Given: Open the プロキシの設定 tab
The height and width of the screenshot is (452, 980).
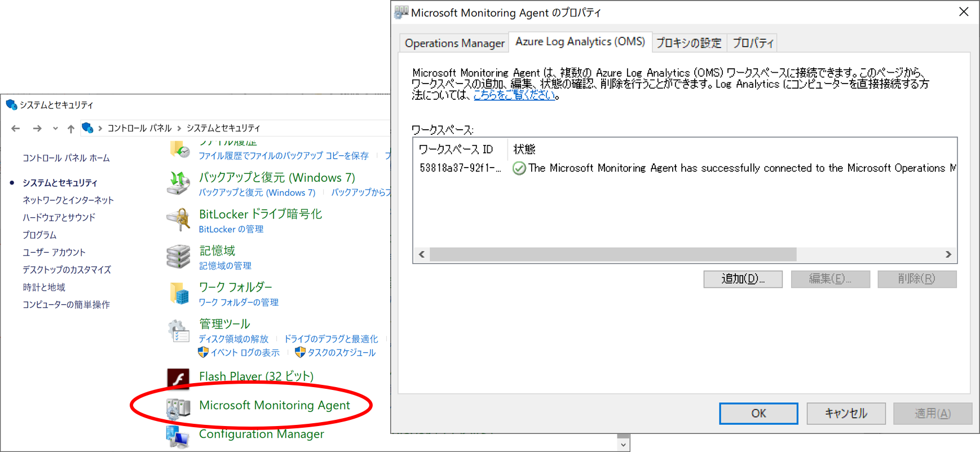Looking at the screenshot, I should point(689,43).
